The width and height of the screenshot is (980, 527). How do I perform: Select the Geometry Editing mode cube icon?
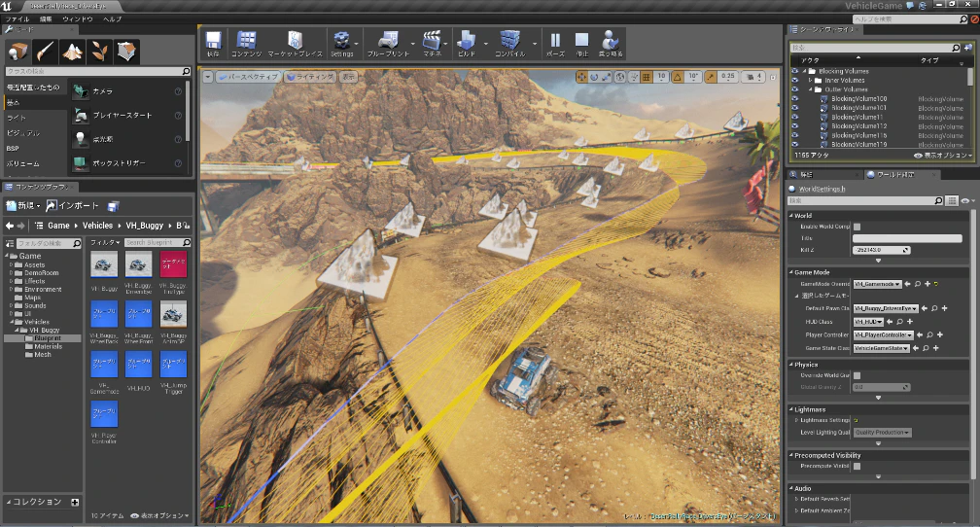[x=126, y=52]
